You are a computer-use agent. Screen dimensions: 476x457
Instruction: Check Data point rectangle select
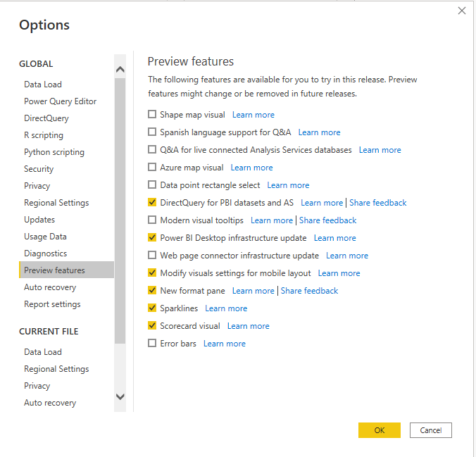152,185
